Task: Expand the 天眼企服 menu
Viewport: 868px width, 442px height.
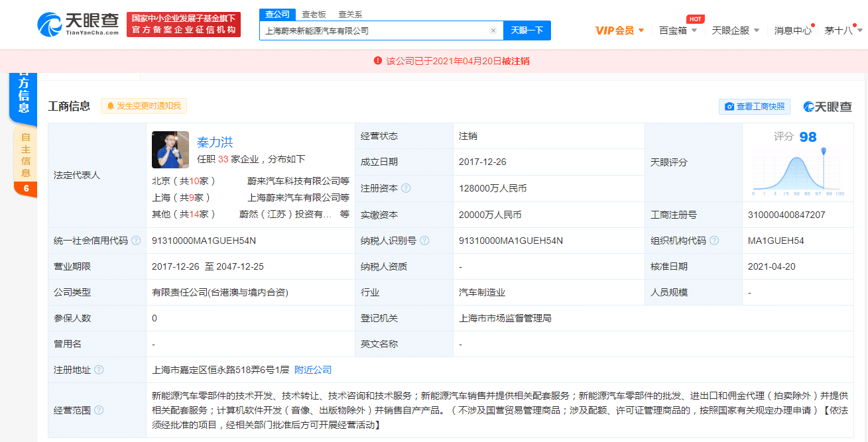Action: click(735, 30)
